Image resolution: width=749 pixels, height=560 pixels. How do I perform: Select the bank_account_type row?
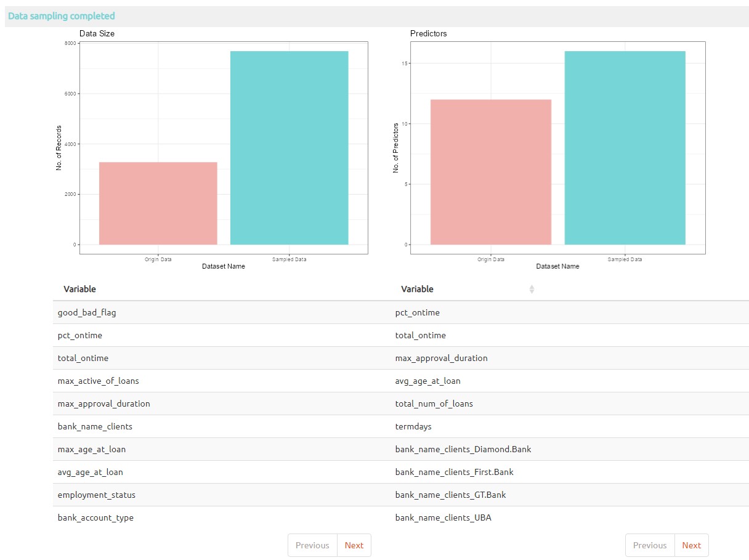[95, 517]
